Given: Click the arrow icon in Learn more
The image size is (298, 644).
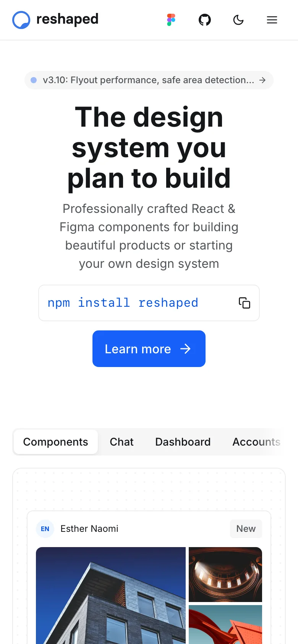Looking at the screenshot, I should click(x=186, y=349).
